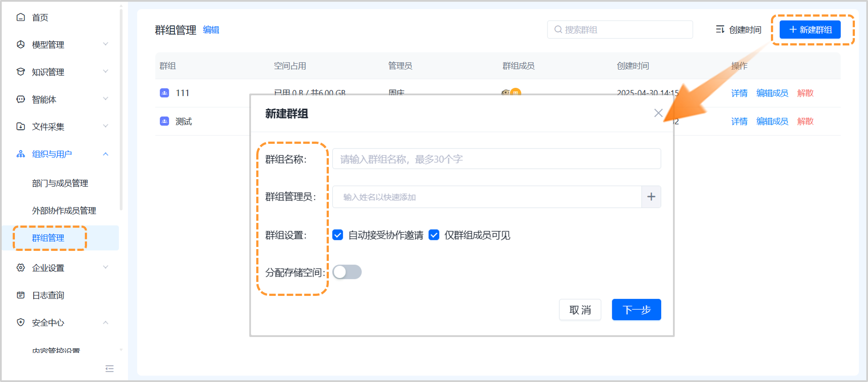Viewport: 868px width, 382px height.
Task: Click the 日志查询 sidebar icon
Action: [21, 295]
